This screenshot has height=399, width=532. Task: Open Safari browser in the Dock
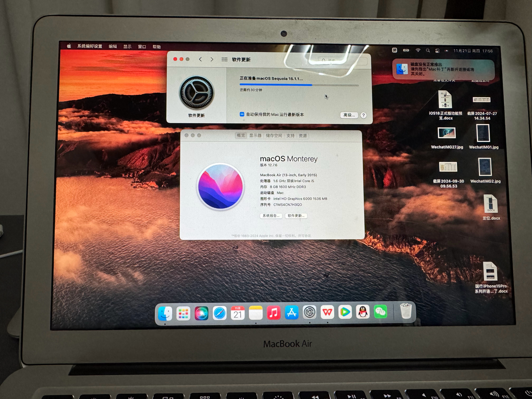point(220,313)
